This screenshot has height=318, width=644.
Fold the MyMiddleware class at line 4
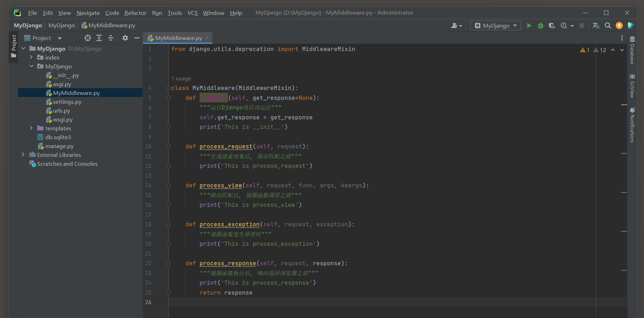tap(168, 88)
